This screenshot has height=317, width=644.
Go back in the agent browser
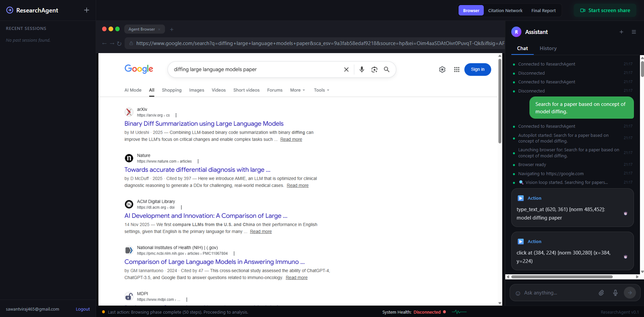104,43
